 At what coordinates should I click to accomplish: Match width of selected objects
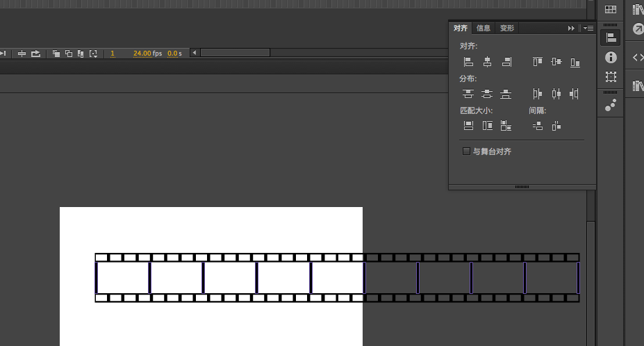pyautogui.click(x=468, y=126)
